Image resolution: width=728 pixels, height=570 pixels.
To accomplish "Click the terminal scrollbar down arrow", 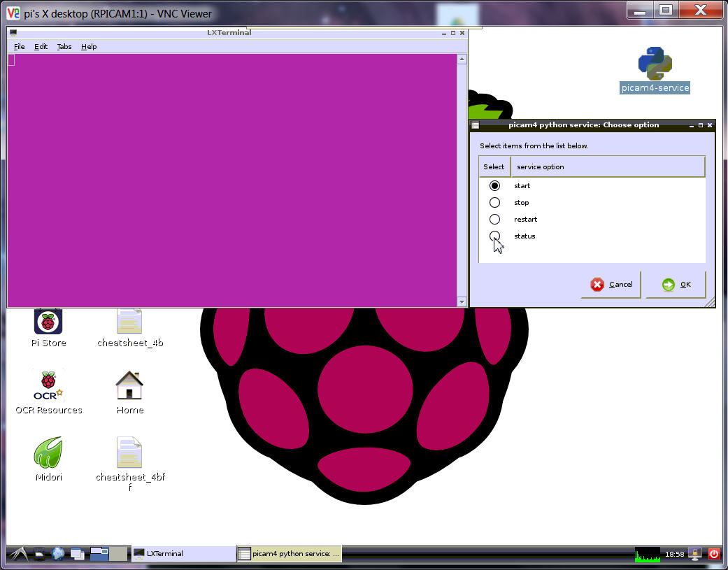I will (462, 301).
